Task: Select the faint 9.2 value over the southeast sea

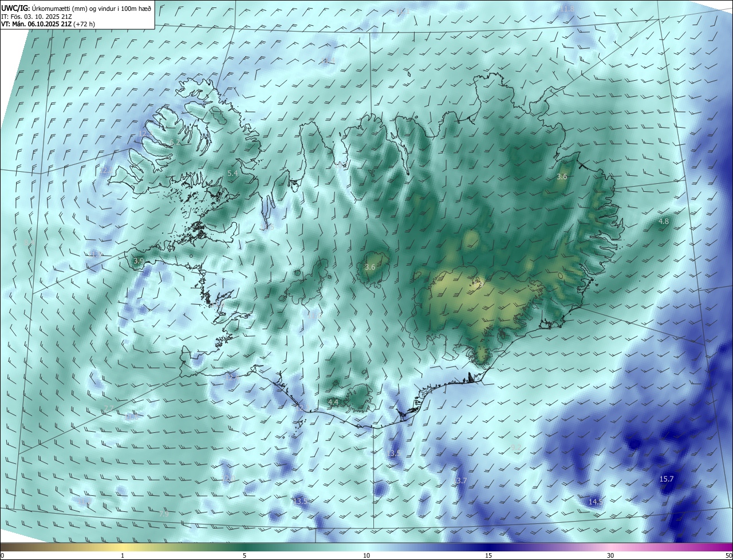Action: tap(516, 447)
